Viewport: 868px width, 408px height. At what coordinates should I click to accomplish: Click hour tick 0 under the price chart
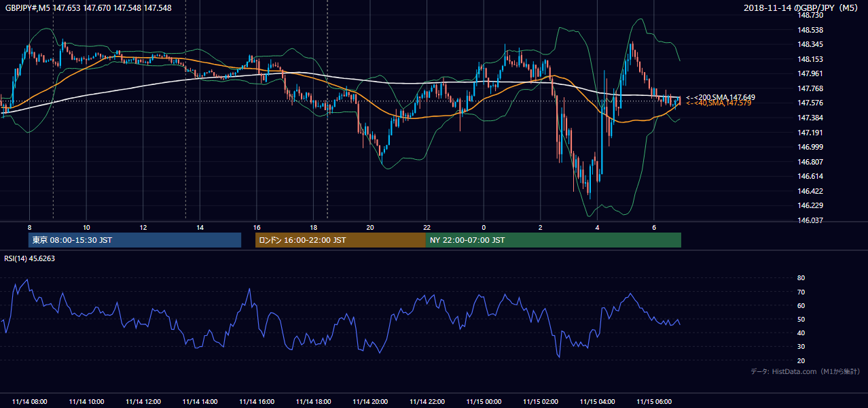(x=484, y=227)
